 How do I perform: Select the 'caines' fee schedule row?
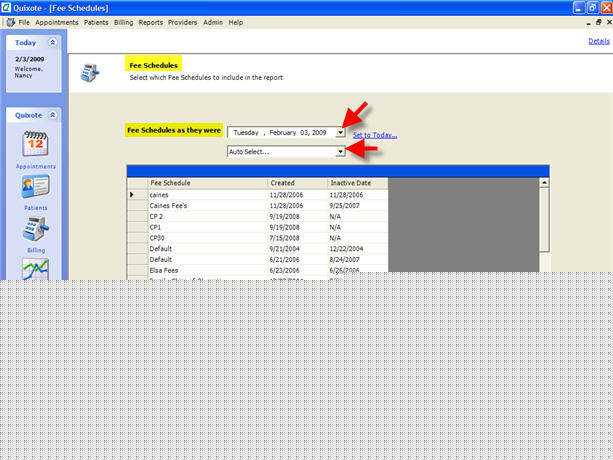tap(258, 195)
